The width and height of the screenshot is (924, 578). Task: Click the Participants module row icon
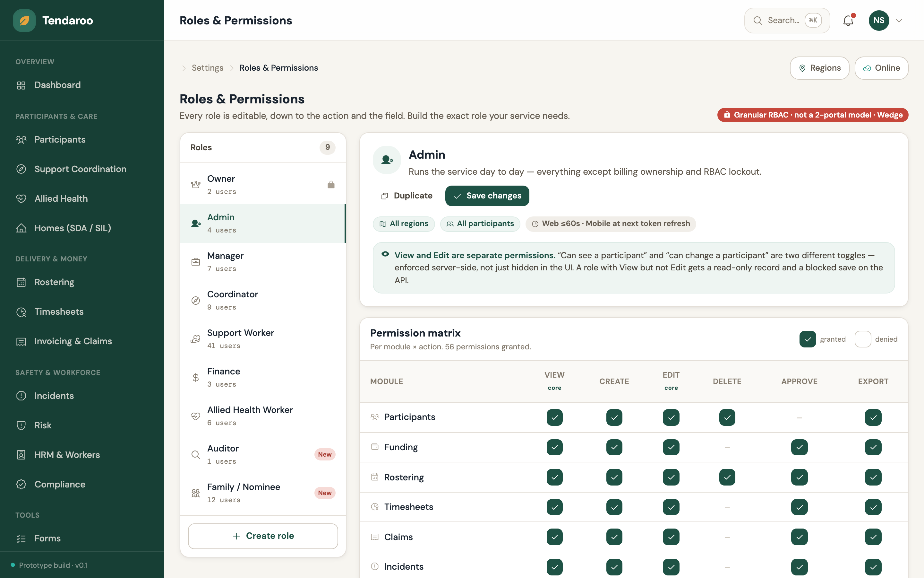pos(374,417)
